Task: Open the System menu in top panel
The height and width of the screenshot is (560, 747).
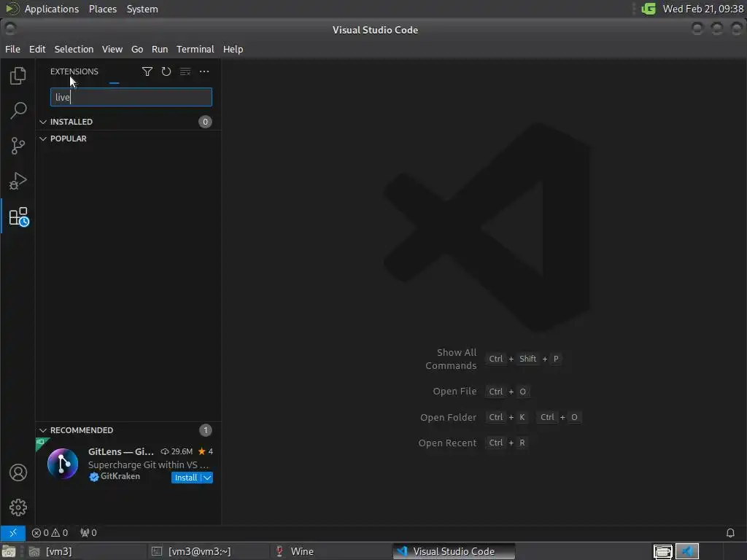Action: click(142, 9)
